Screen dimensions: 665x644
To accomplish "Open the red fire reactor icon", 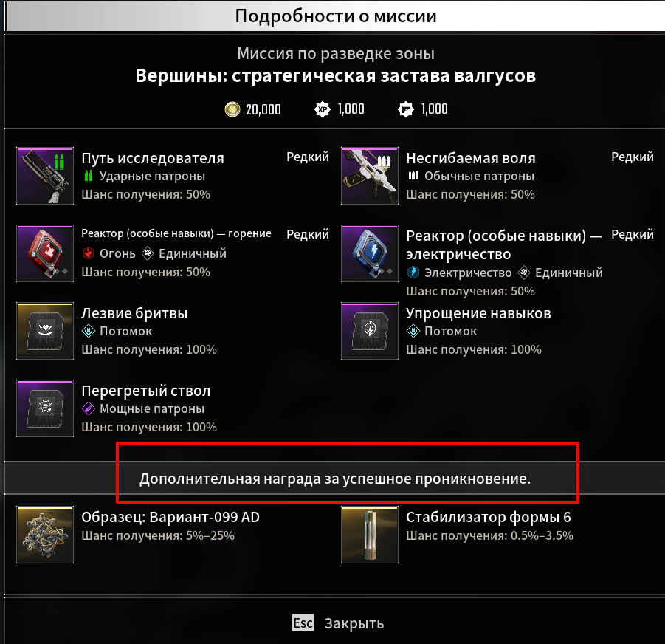I will (45, 253).
